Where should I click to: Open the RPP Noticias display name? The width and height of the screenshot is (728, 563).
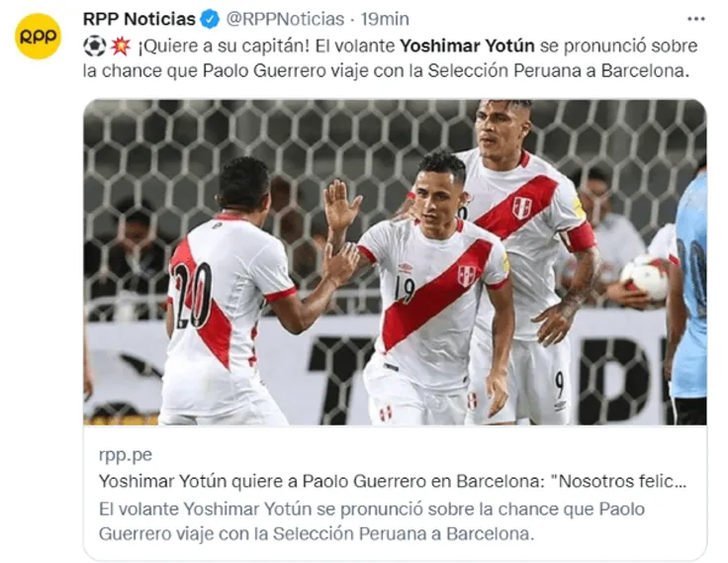click(138, 19)
